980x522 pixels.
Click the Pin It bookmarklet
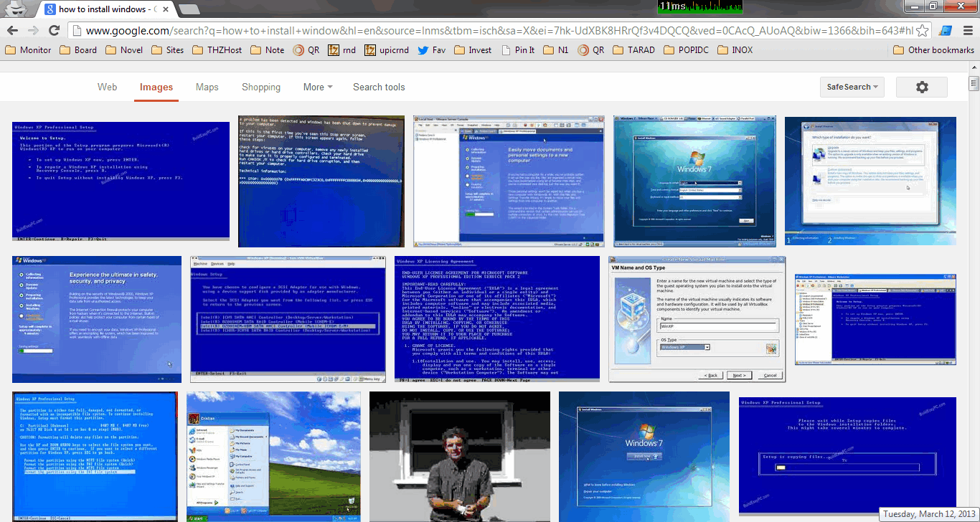pyautogui.click(x=518, y=50)
